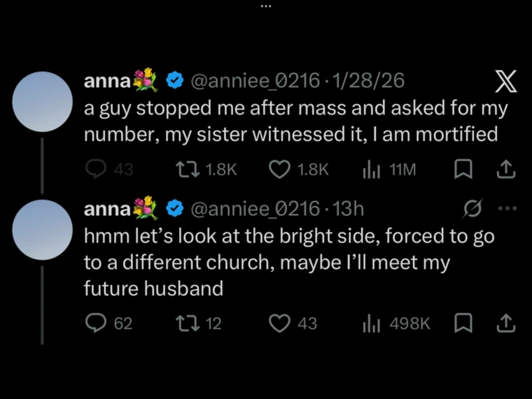532x399 pixels.
Task: Open replies on the mortified post
Action: tap(95, 170)
